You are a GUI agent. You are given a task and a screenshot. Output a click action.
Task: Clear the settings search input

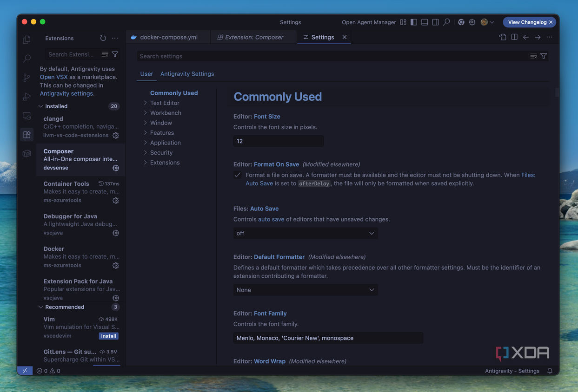(533, 56)
